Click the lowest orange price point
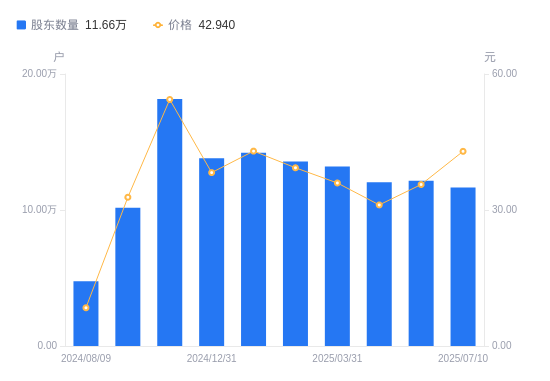Viewport: 550px width, 381px height. [86, 308]
